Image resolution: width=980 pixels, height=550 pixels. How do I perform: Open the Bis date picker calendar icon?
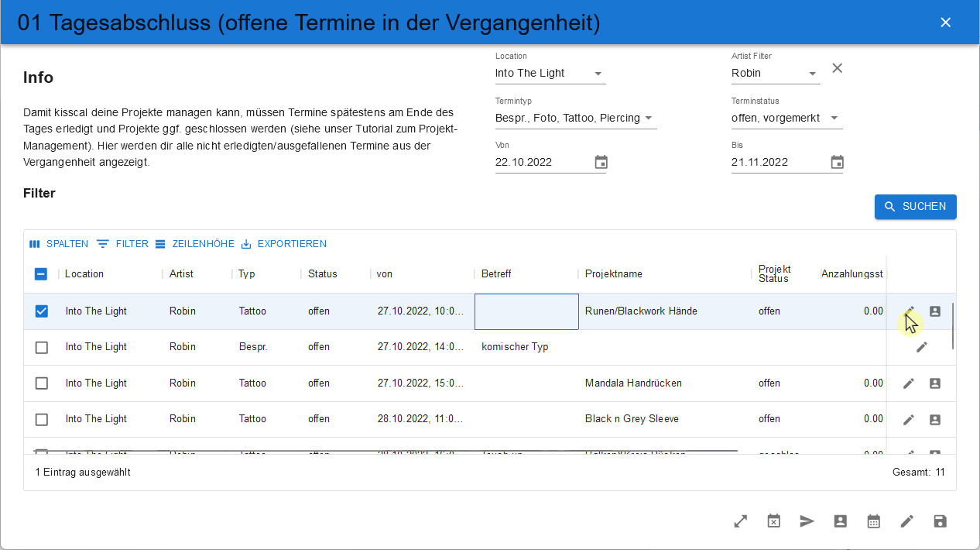(837, 162)
